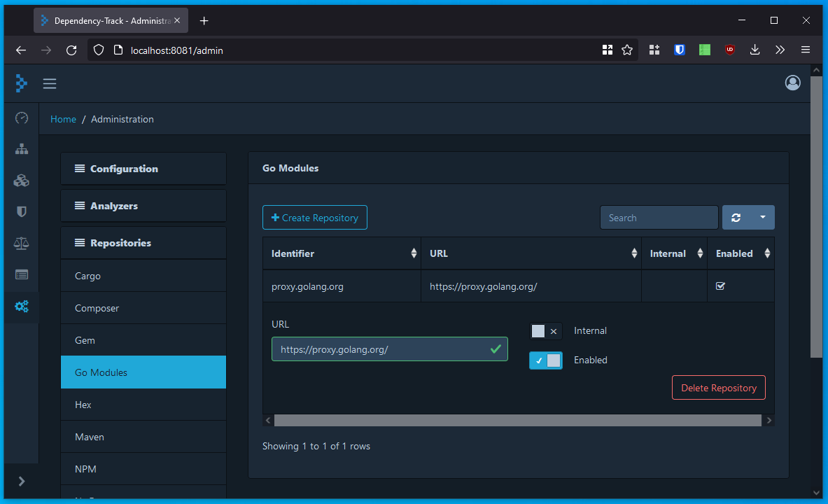Bookmark this page with star icon
Viewport: 828px width, 504px height.
(x=627, y=50)
